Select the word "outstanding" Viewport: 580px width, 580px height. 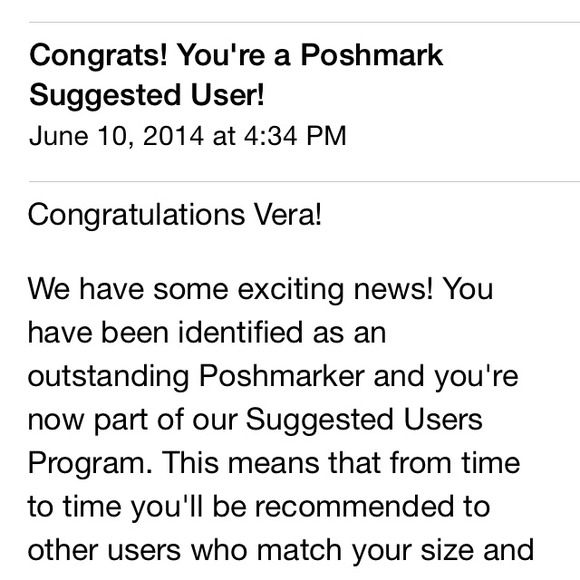(109, 377)
